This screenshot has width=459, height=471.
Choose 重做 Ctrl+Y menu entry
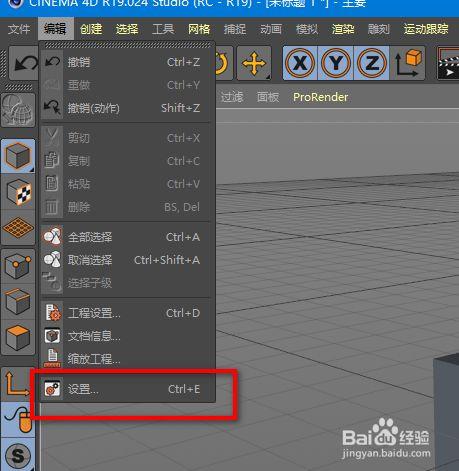(126, 85)
